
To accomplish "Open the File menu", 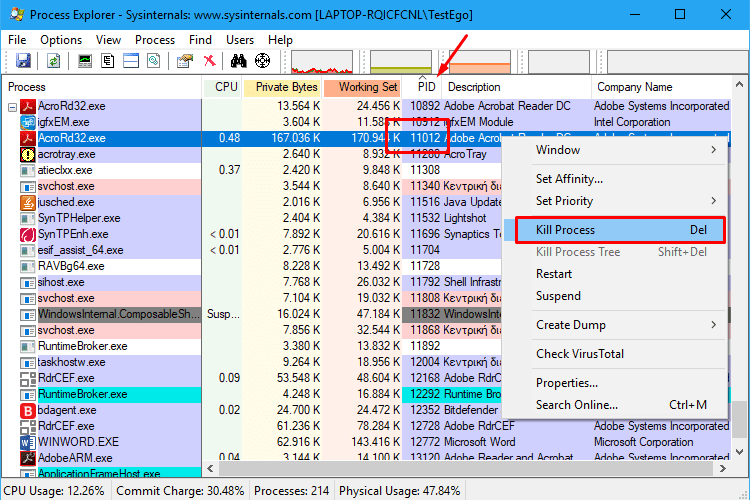I will point(17,40).
